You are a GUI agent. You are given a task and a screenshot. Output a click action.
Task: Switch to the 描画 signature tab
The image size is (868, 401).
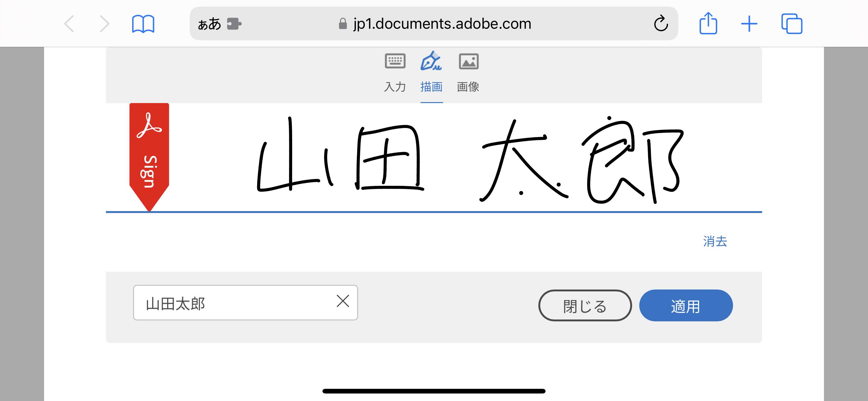click(432, 87)
